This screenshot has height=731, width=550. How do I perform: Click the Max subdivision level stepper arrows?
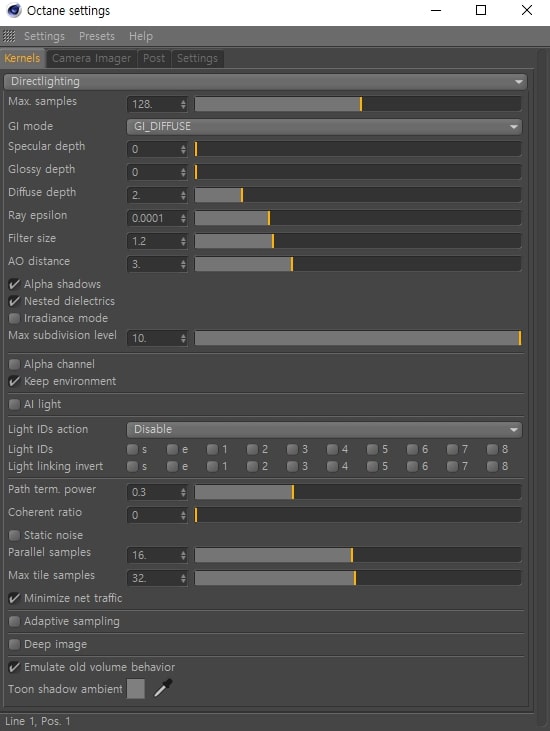(183, 338)
